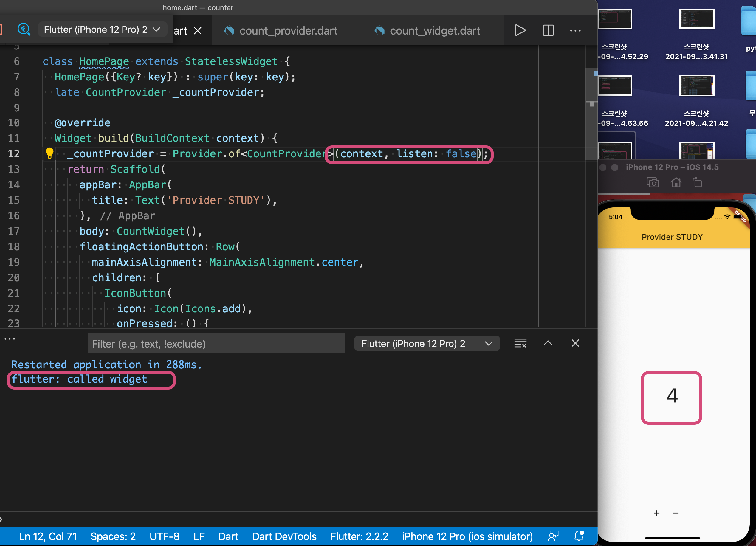
Task: Click the simulator rotate device icon
Action: [697, 183]
